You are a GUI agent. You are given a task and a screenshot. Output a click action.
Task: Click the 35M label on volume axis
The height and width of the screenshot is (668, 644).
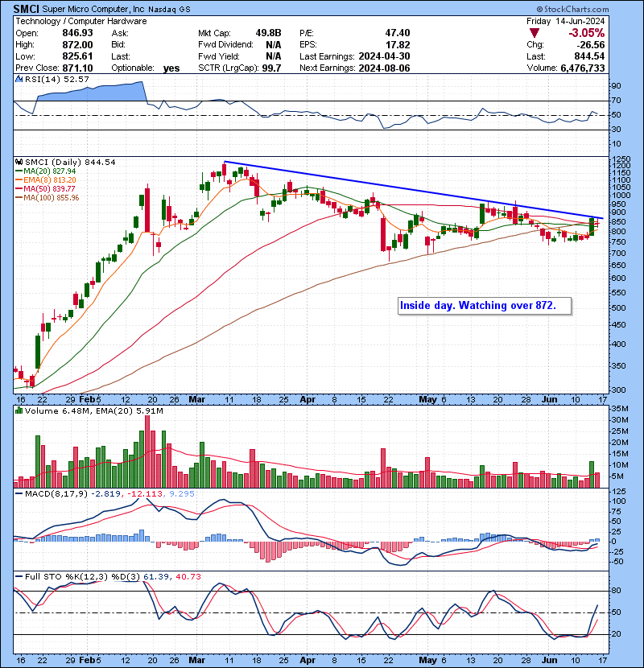click(x=621, y=409)
